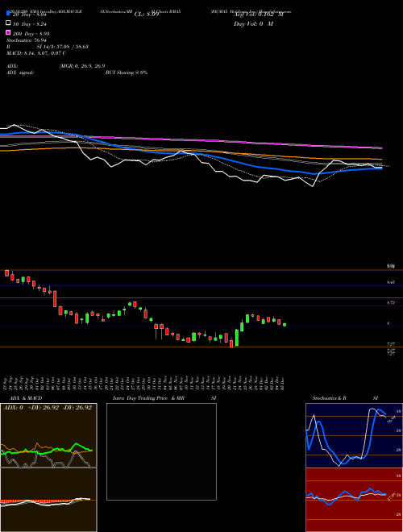403x532 pixels.
Task: Click the red RSI chart panel
Action: 354,500
